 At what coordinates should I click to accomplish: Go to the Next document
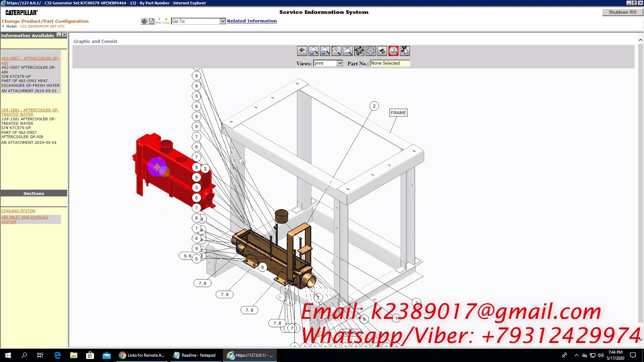[x=166, y=21]
